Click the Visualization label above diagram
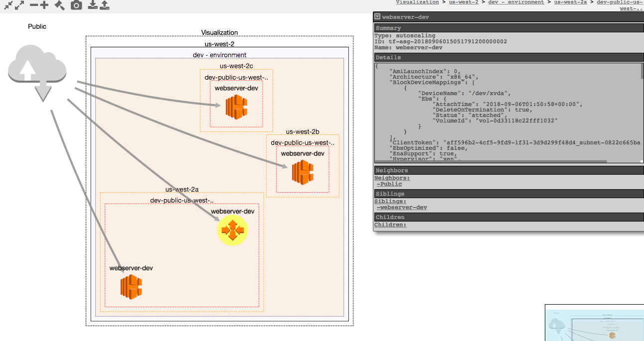 219,33
